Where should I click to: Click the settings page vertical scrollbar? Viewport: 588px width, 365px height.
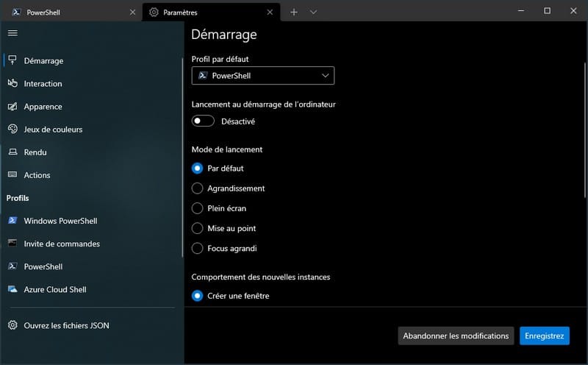click(585, 130)
